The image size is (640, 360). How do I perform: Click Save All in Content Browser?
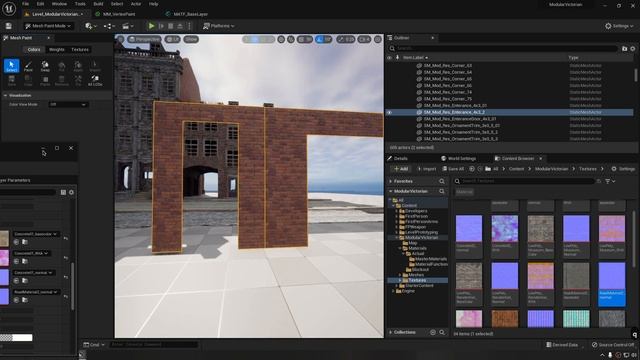coord(453,169)
